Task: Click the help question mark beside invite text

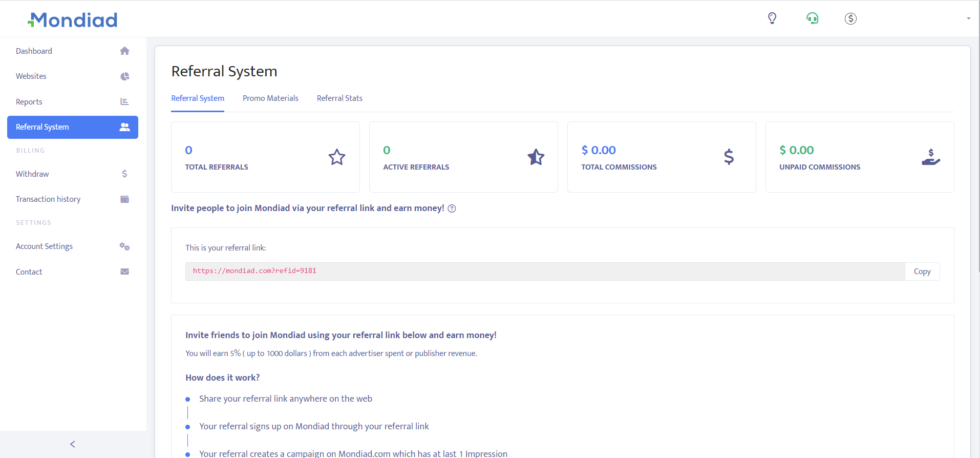Action: pyautogui.click(x=452, y=209)
